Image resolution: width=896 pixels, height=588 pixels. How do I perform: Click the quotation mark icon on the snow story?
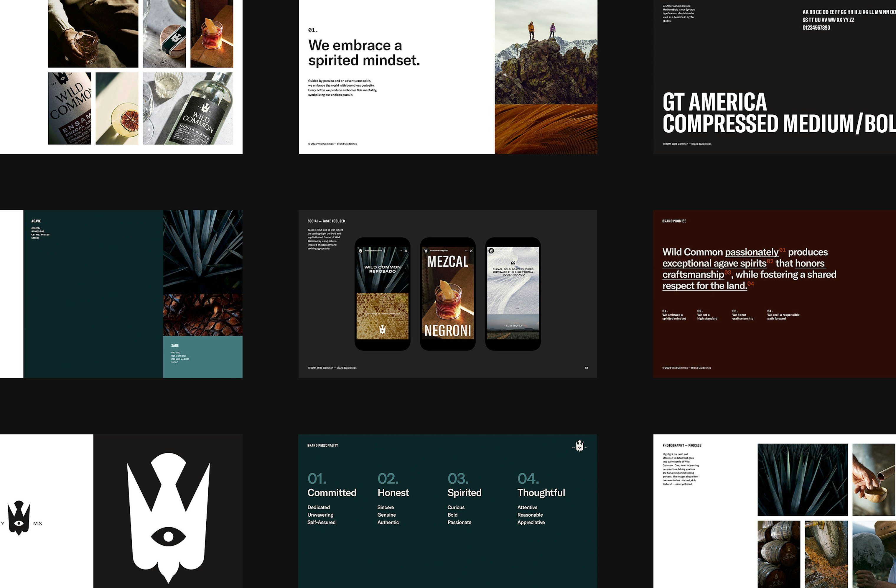[x=513, y=263]
